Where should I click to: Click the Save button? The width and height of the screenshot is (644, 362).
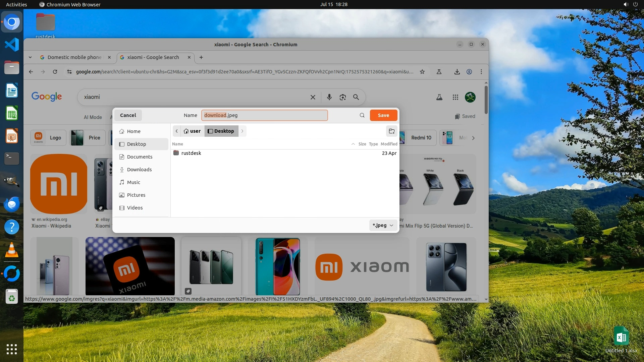[383, 115]
